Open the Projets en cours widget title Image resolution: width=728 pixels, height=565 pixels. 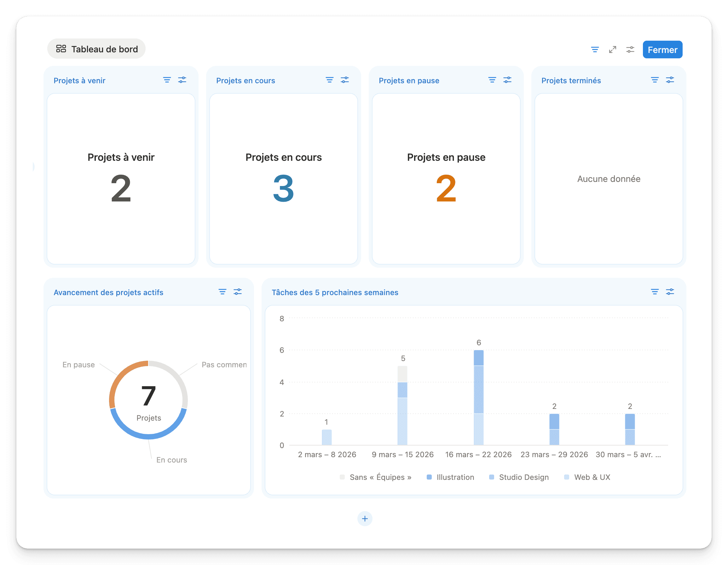[x=246, y=81]
